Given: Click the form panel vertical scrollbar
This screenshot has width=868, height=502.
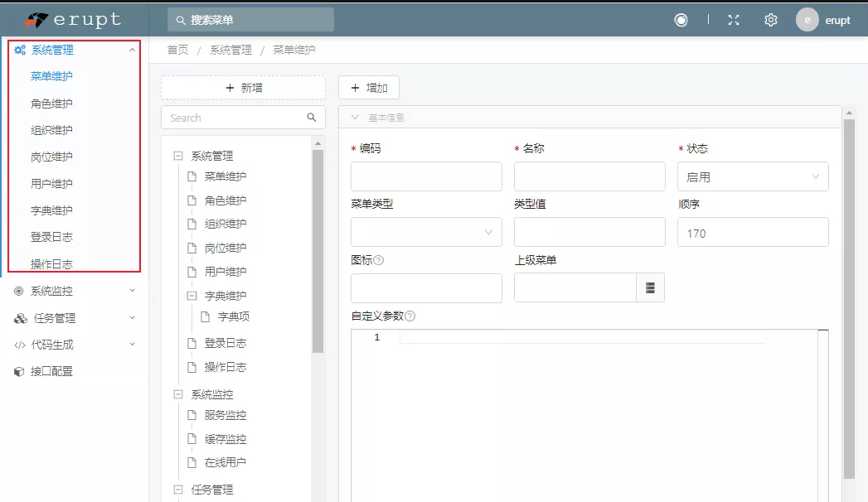Looking at the screenshot, I should coord(849,298).
